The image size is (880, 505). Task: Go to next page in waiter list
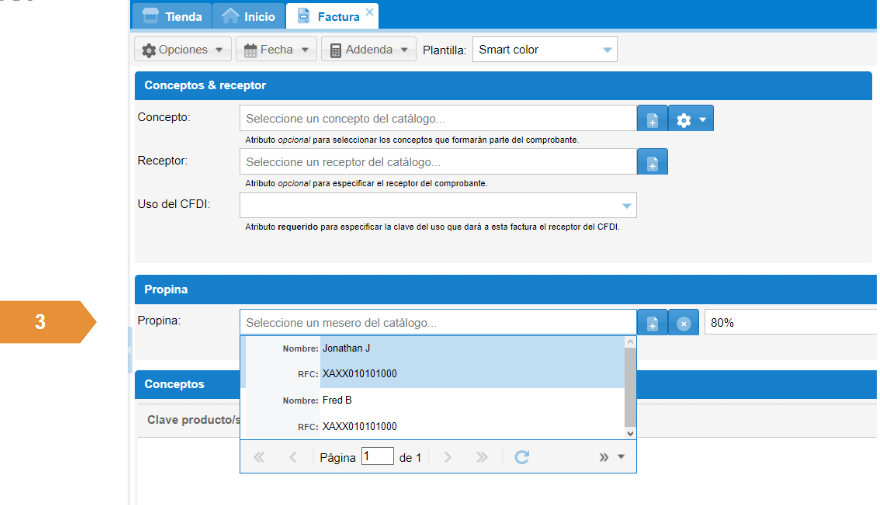point(448,457)
